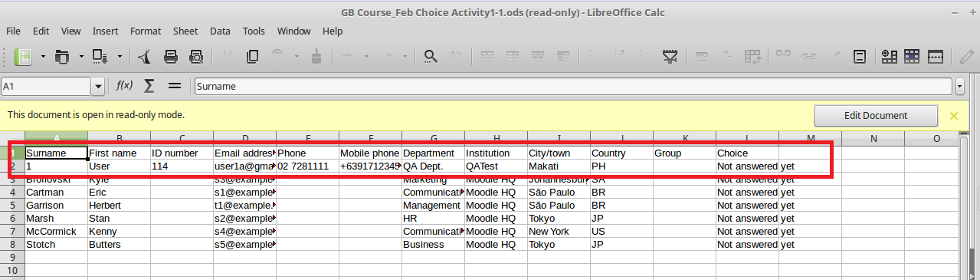This screenshot has height=280, width=980.
Task: Select row header 10
Action: pos(12,271)
